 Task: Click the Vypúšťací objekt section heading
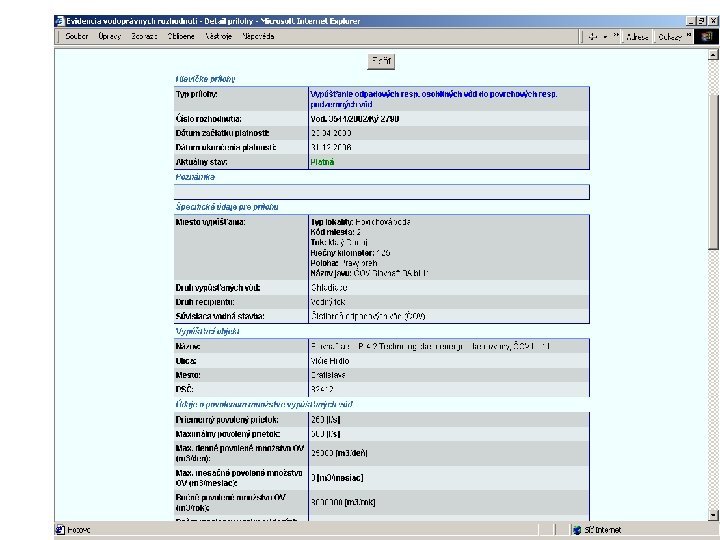pos(207,331)
